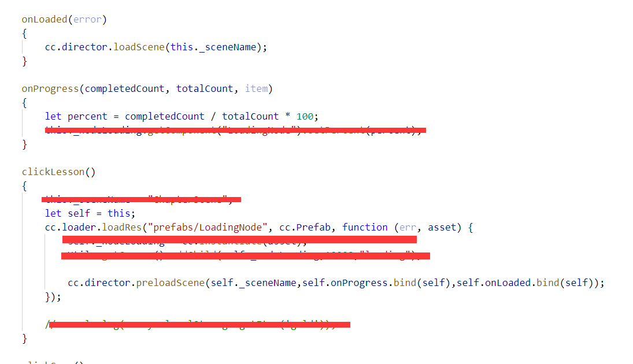Click the _sceneName property in loadScene line
This screenshot has width=633, height=364.
click(228, 47)
